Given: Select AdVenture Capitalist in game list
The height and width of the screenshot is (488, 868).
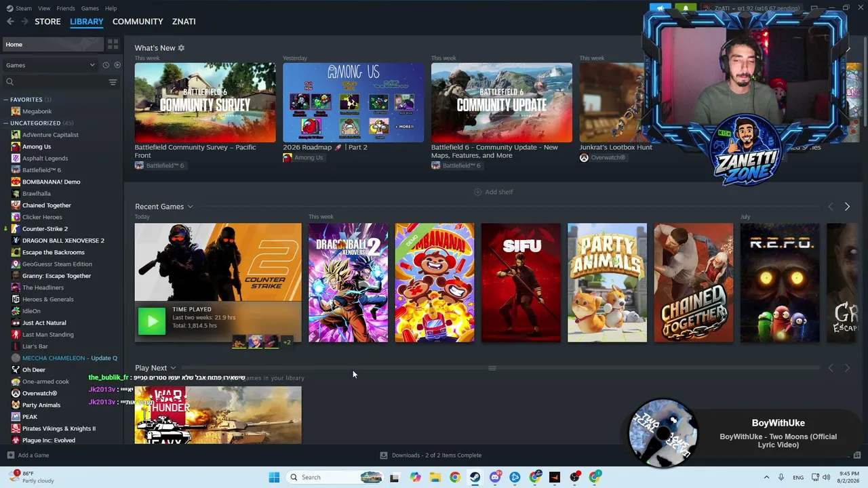Looking at the screenshot, I should coord(50,135).
